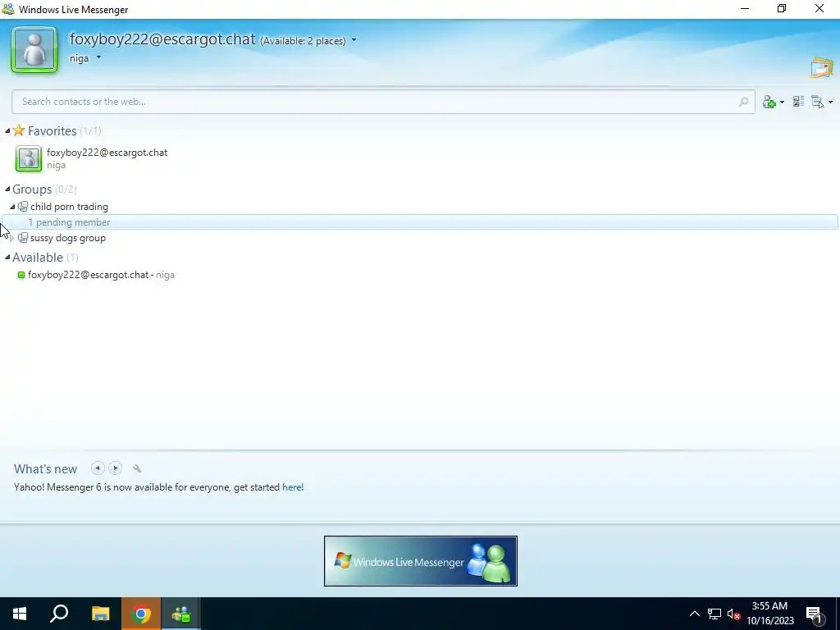The height and width of the screenshot is (630, 840).
Task: Click the Show menu icon in toolbar
Action: click(818, 102)
